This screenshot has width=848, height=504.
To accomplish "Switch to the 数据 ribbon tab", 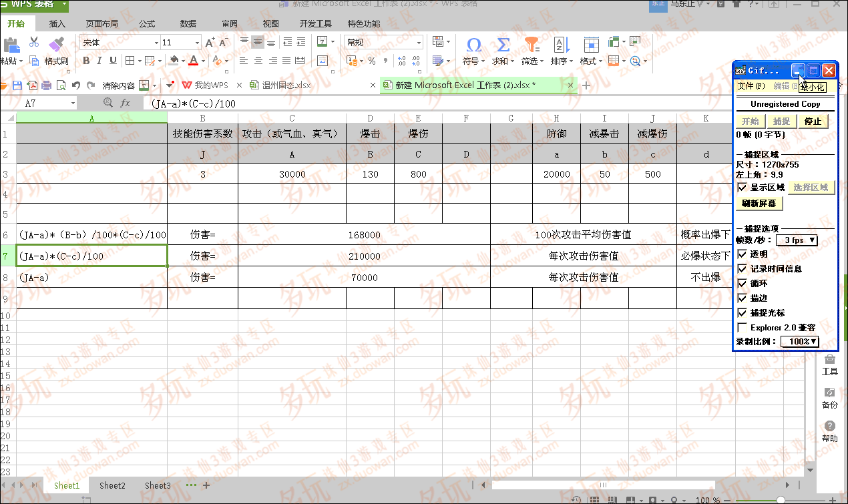I will point(188,24).
